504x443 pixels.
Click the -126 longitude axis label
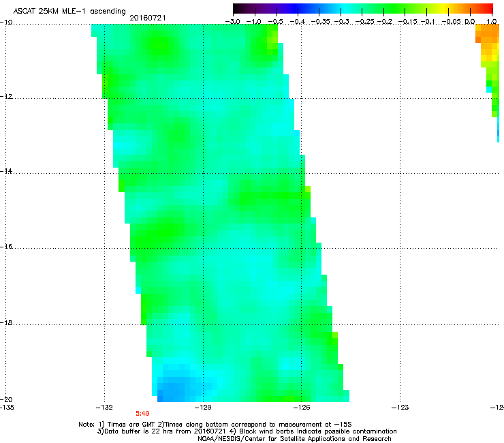[x=302, y=408]
